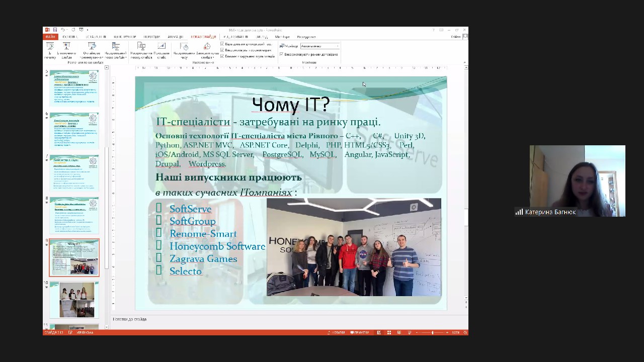Screen dimensions: 644x362
Task: Start show from current slide 'З поточного слайда'
Action: coord(66,51)
